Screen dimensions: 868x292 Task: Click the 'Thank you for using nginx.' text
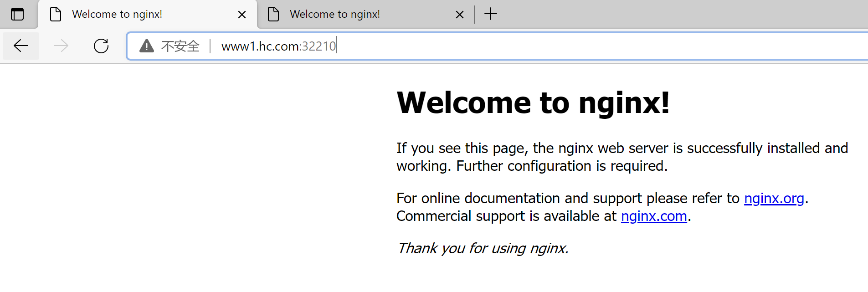pyautogui.click(x=483, y=248)
